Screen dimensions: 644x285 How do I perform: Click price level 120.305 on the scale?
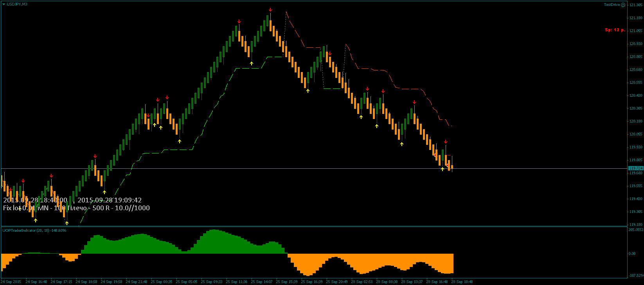click(635, 108)
